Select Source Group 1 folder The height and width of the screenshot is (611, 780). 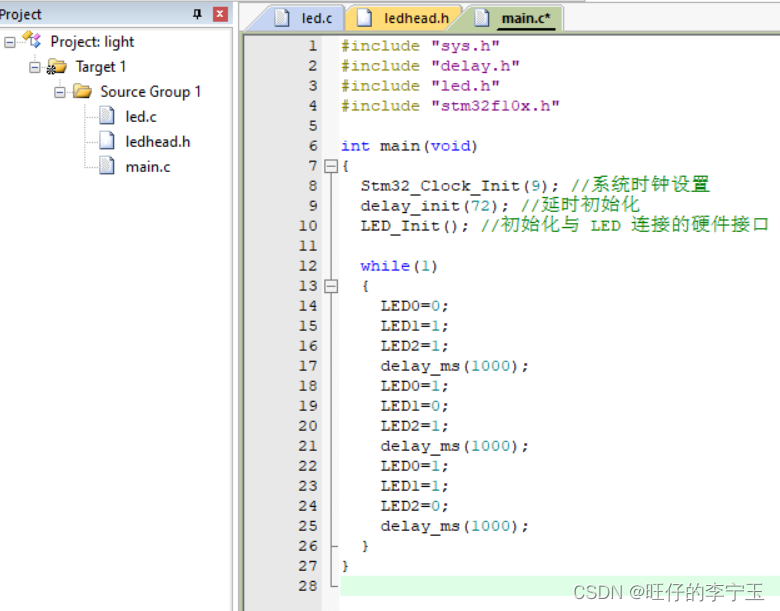(150, 92)
